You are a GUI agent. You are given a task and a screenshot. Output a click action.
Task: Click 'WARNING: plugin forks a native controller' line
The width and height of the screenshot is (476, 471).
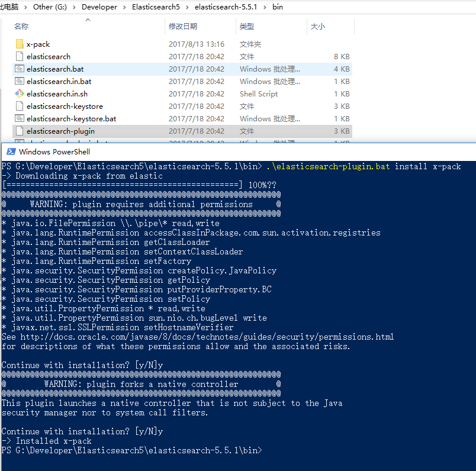click(x=141, y=384)
